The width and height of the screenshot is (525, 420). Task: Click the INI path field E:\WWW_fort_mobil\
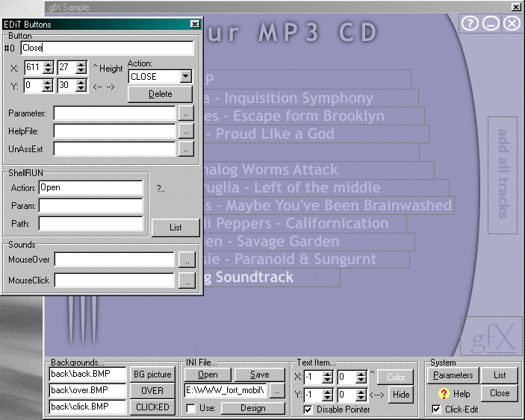point(226,390)
